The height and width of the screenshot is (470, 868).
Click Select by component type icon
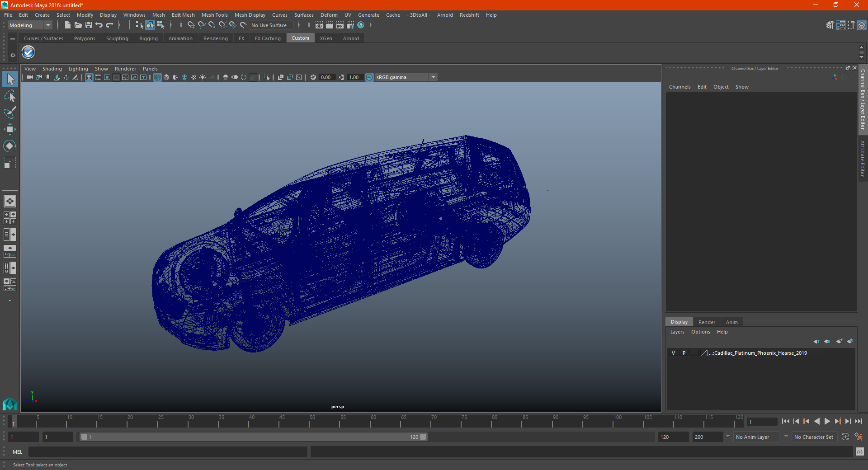pos(160,25)
